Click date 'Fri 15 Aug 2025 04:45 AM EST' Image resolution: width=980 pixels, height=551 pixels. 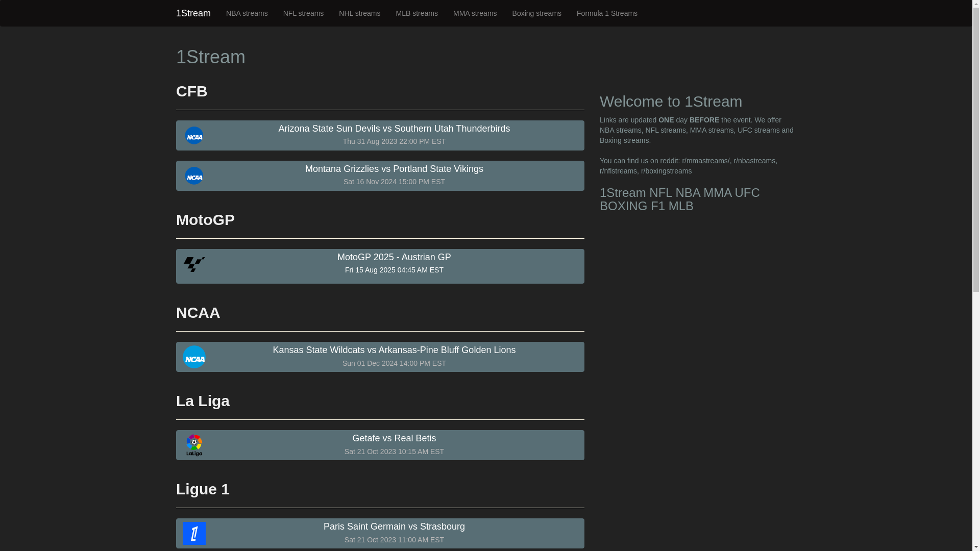[394, 270]
